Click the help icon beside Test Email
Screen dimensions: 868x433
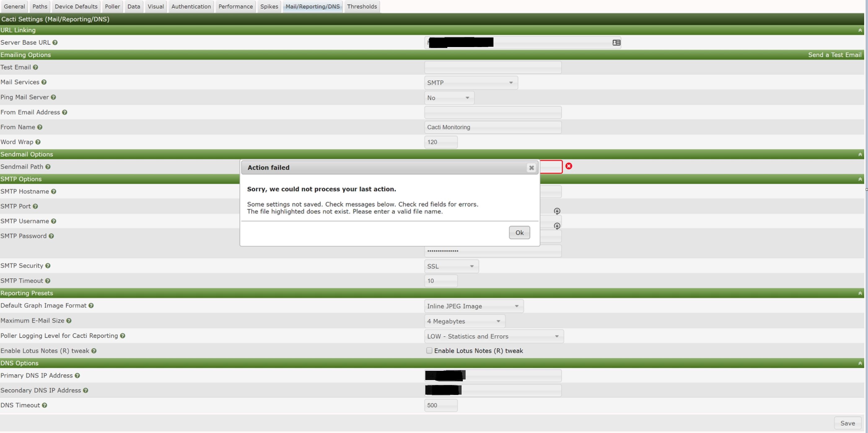point(36,67)
